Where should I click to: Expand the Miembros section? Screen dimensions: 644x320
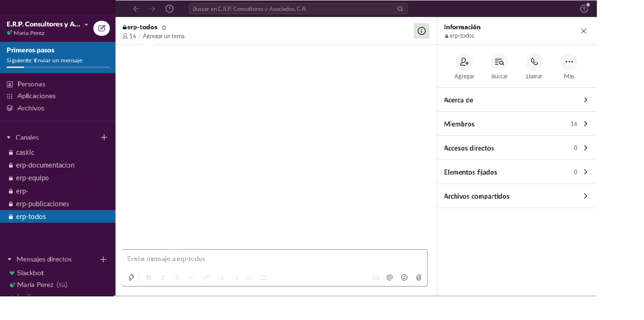[517, 124]
